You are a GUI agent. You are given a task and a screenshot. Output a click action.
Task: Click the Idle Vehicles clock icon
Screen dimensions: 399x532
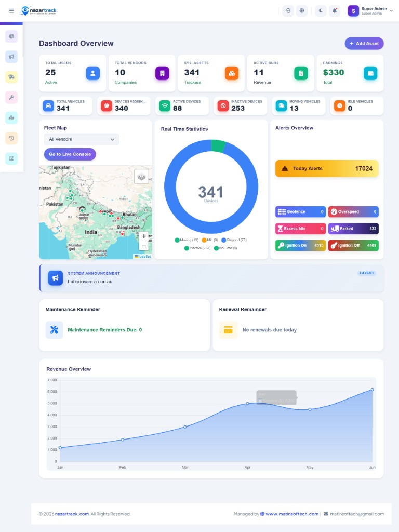click(x=340, y=106)
